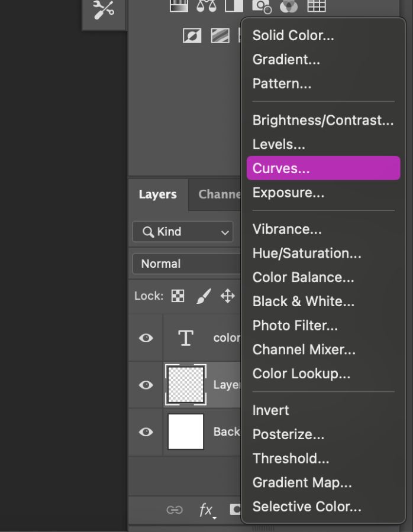The width and height of the screenshot is (413, 532).
Task: Choose Photo Filter... menu entry
Action: 323,325
